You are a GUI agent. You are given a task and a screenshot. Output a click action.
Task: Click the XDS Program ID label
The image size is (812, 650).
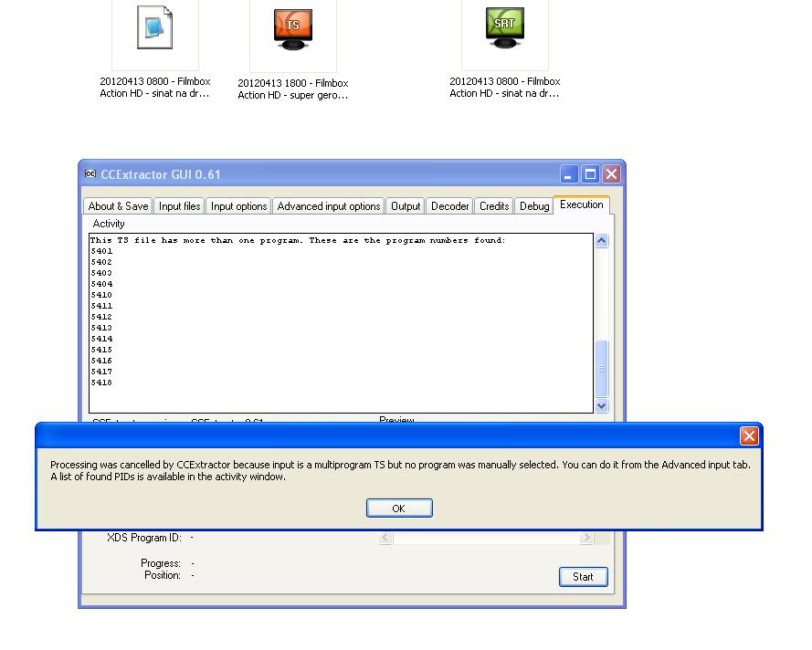pyautogui.click(x=144, y=538)
